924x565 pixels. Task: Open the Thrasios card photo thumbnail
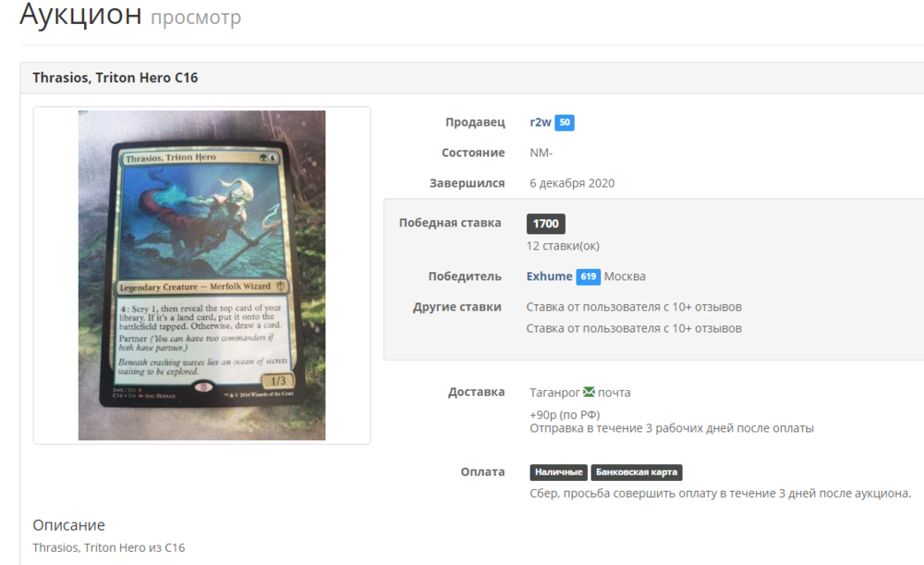tap(201, 275)
